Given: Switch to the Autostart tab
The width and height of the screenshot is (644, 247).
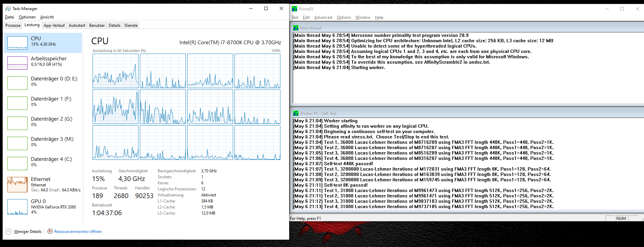Looking at the screenshot, I should 77,25.
